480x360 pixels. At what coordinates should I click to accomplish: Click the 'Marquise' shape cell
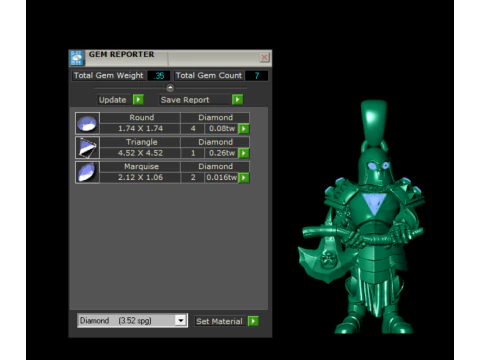(140, 167)
